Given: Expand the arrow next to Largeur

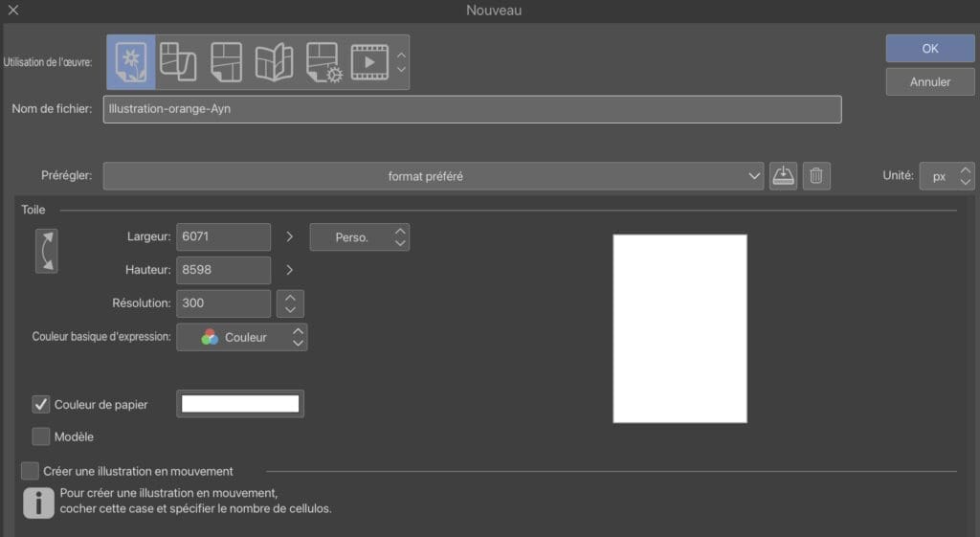Looking at the screenshot, I should coord(289,236).
